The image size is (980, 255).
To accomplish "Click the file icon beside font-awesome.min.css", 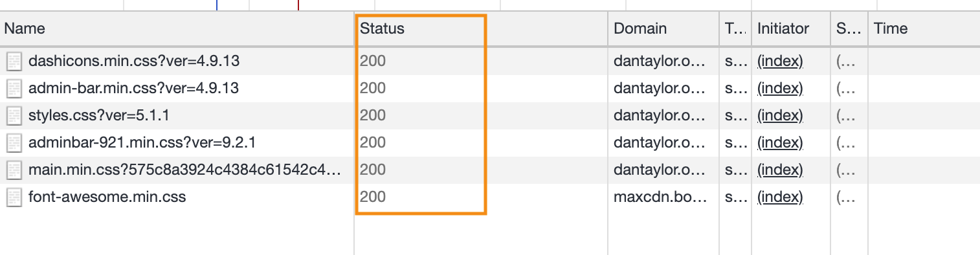I will pyautogui.click(x=14, y=197).
